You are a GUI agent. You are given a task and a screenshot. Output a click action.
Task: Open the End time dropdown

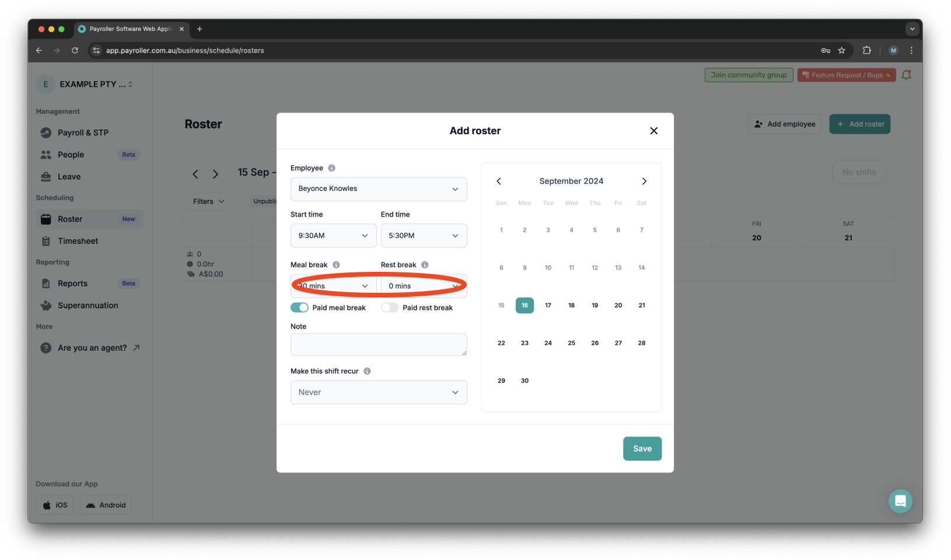tap(424, 236)
